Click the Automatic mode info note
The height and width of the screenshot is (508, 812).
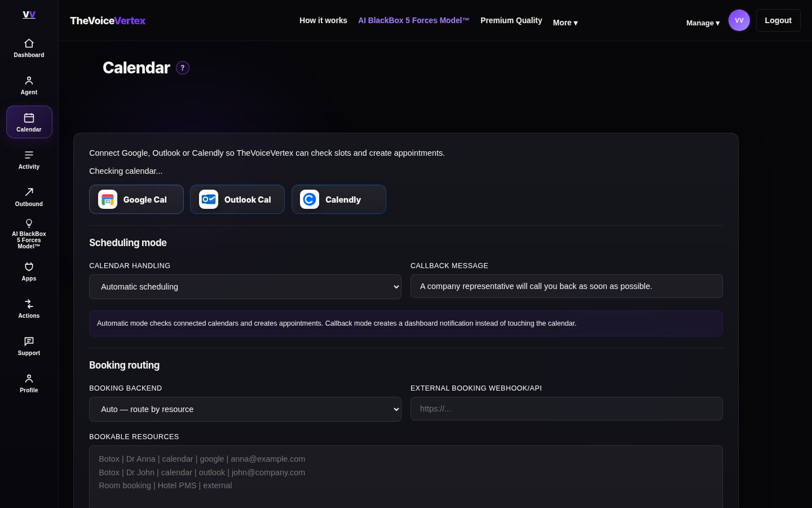click(406, 323)
